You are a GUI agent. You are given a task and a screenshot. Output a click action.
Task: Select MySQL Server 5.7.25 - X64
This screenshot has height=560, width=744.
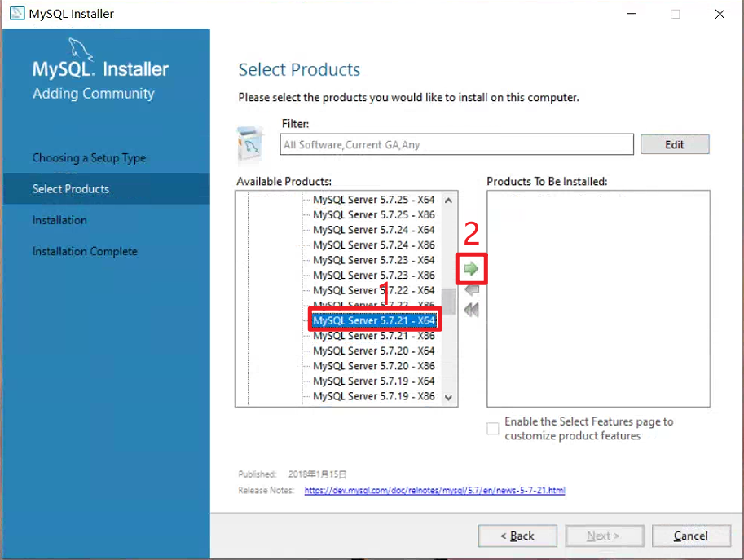point(374,200)
